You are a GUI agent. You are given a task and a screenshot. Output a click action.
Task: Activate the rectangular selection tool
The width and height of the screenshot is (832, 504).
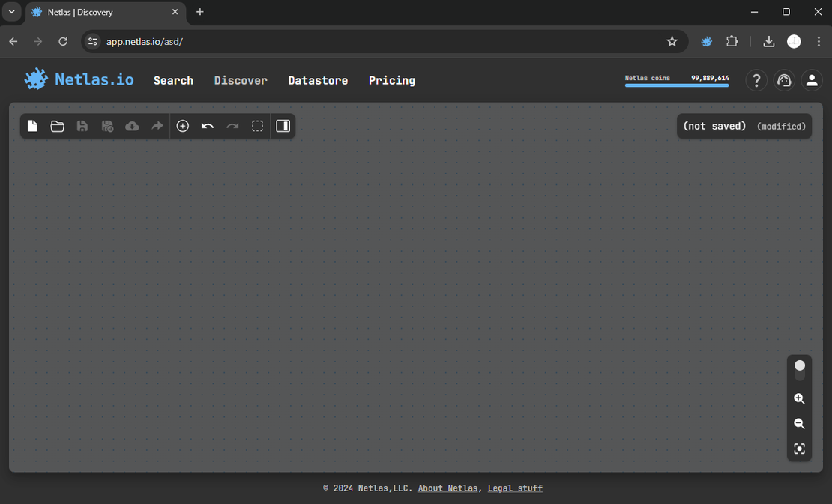click(x=257, y=126)
